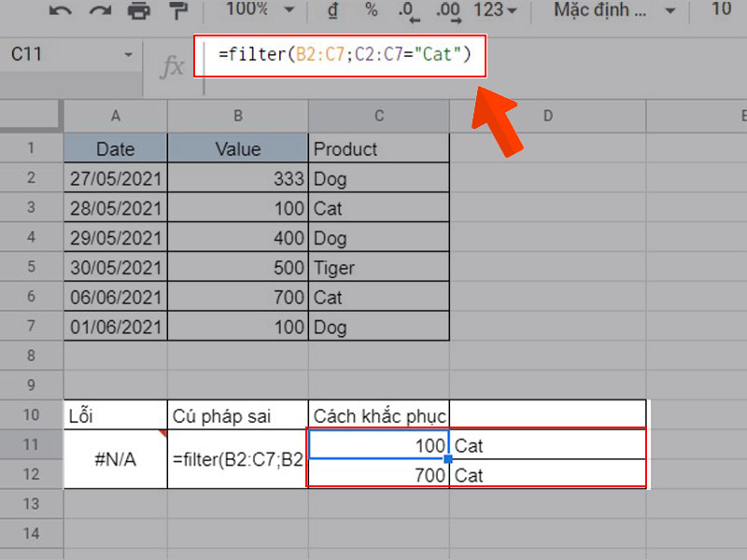This screenshot has width=747, height=560.
Task: Click the Undo icon
Action: [60, 10]
